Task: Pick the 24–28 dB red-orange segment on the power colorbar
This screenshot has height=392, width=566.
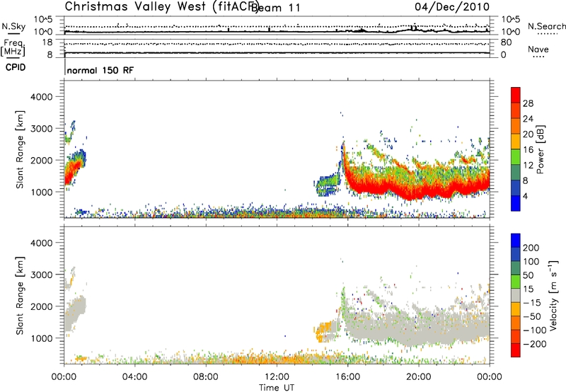Action: point(516,110)
